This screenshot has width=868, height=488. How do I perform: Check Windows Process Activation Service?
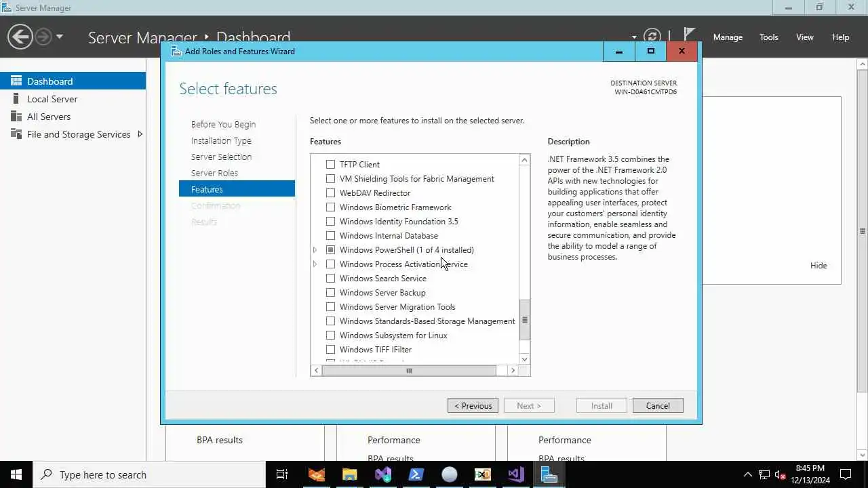click(330, 264)
